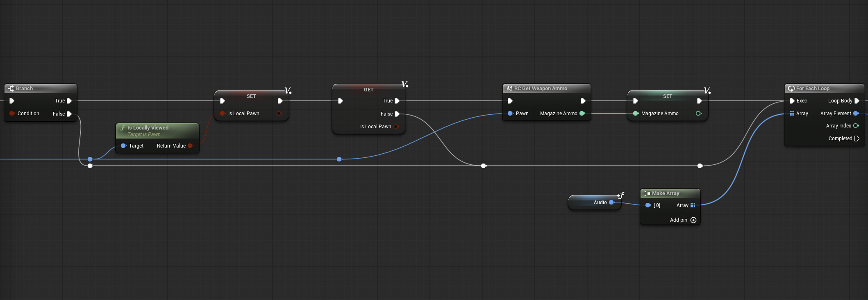Click RC Get Weapon Ammo input exec pin
Screen dimensions: 868x300
pyautogui.click(x=510, y=101)
